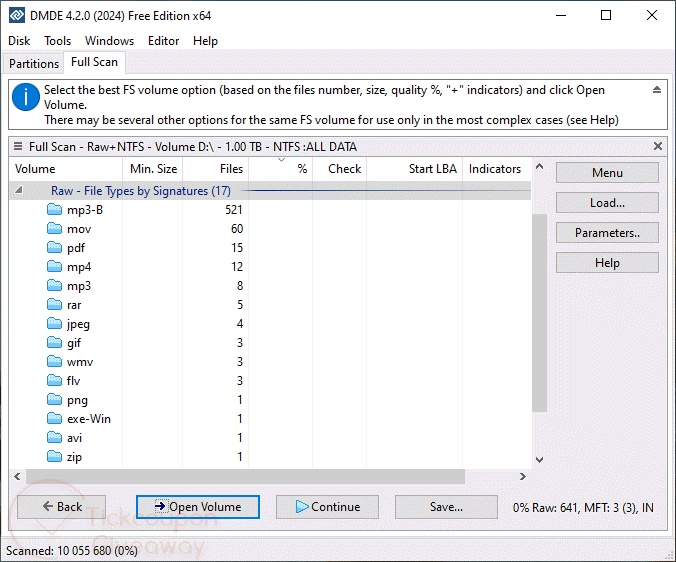Select the gif folder icon

point(54,343)
